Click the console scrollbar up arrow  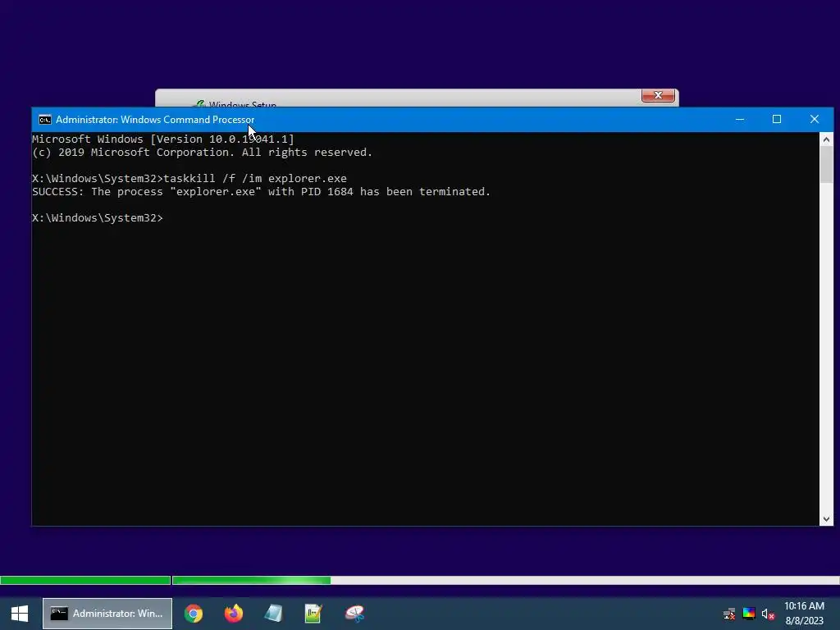point(826,139)
